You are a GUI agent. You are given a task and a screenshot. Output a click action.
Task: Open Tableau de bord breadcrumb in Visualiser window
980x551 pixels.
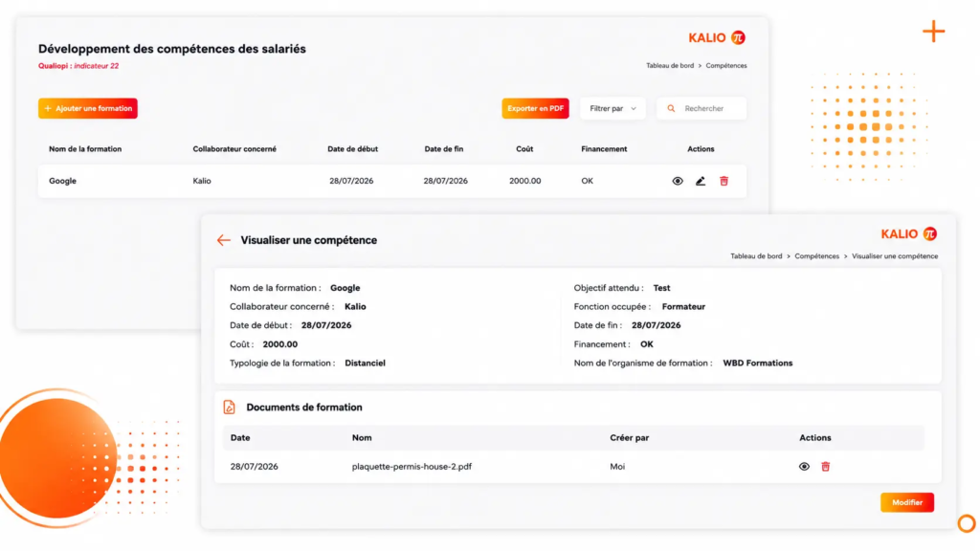(756, 256)
